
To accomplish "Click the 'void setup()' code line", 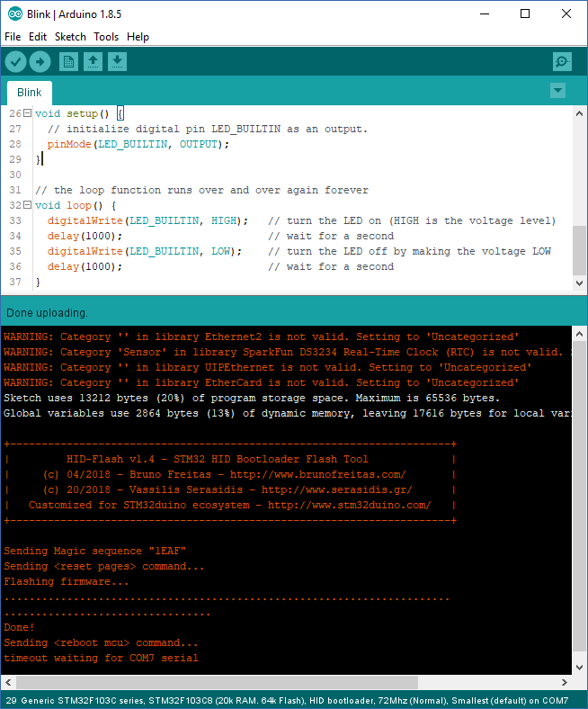I will pos(79,113).
